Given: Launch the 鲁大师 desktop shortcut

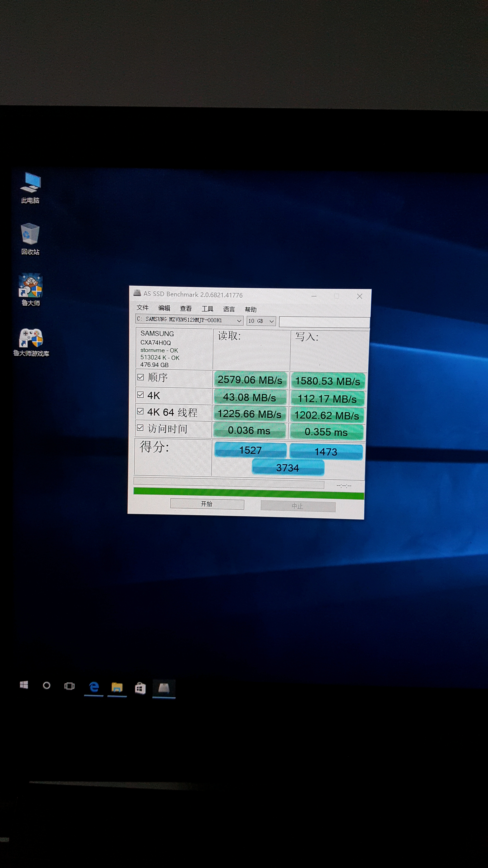Looking at the screenshot, I should 30,286.
